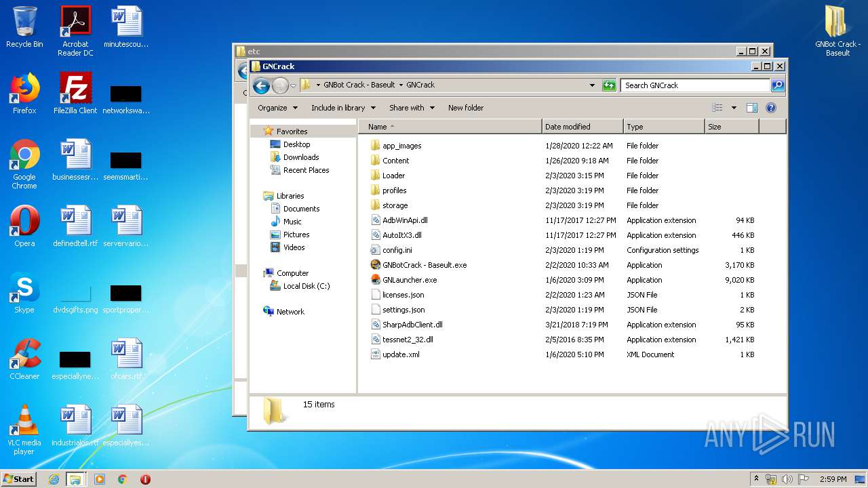Open the Organize dropdown menu

[277, 108]
